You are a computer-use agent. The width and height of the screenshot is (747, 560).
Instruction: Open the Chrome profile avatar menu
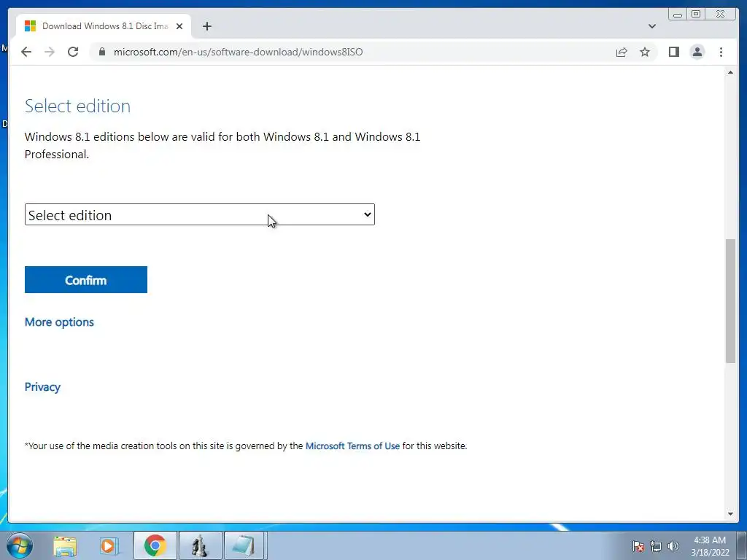point(697,52)
